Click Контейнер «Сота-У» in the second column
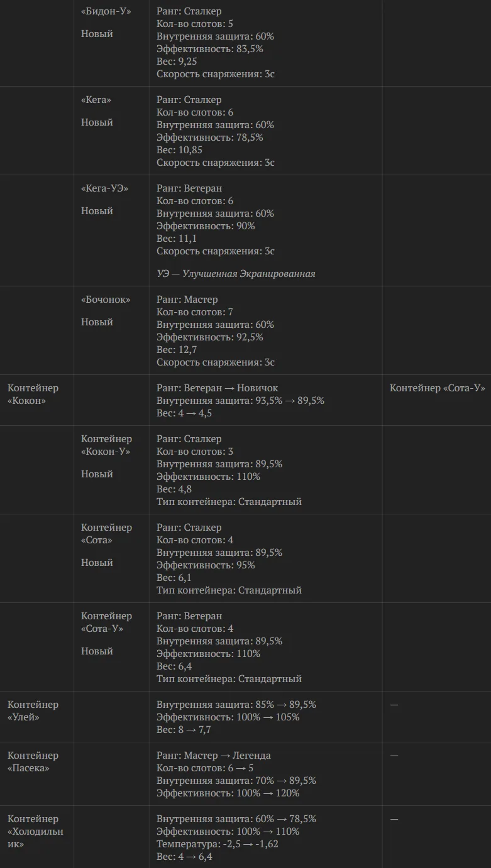Viewport: 491px width, 868px height. click(x=106, y=622)
